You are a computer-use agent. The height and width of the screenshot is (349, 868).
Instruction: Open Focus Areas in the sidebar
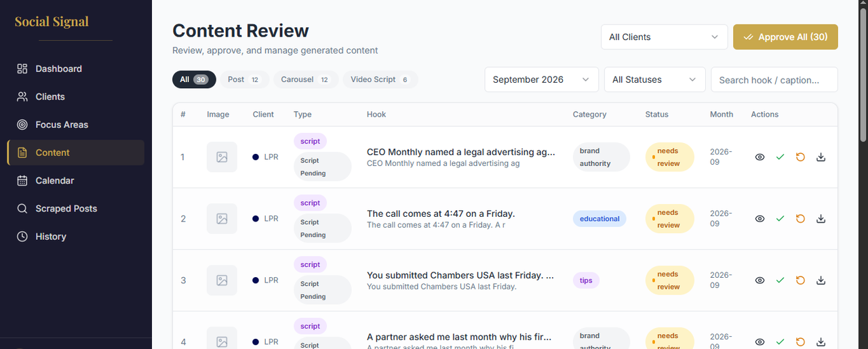point(75,125)
